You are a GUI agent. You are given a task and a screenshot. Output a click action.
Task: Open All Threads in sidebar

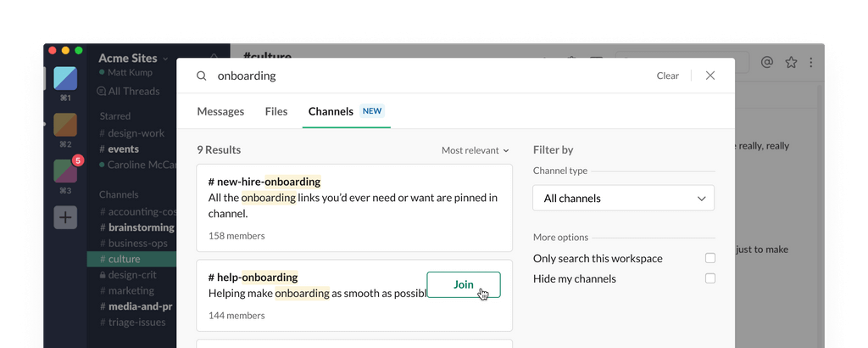129,92
